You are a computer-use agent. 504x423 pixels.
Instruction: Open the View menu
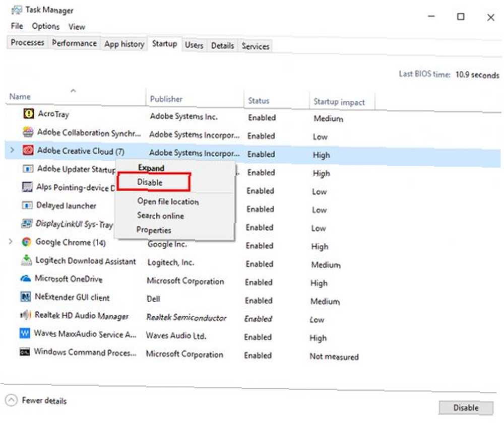point(77,27)
